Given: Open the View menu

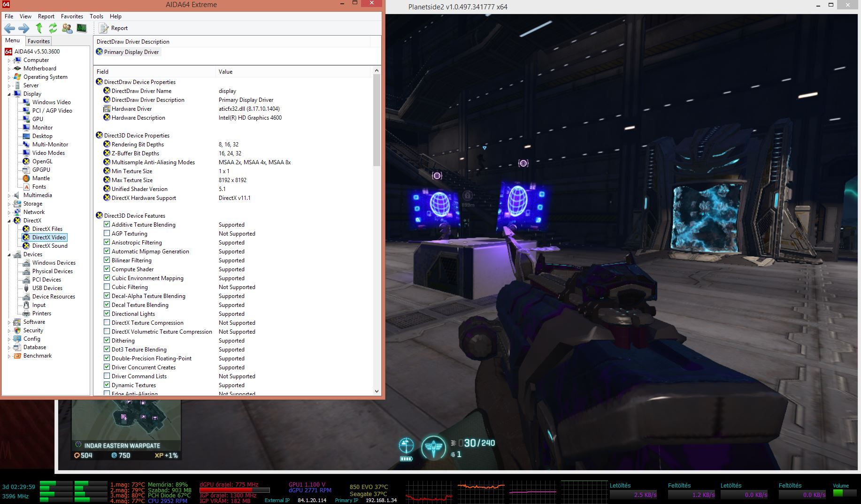Looking at the screenshot, I should [x=26, y=16].
